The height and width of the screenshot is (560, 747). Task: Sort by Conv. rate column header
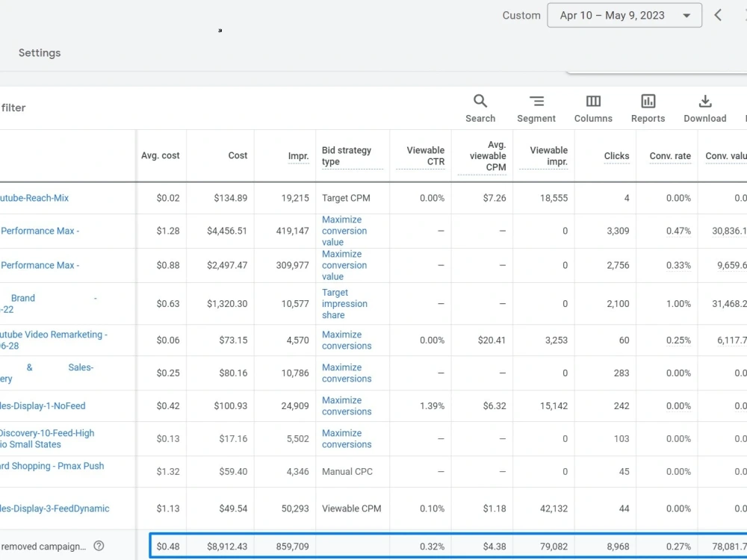pos(670,156)
